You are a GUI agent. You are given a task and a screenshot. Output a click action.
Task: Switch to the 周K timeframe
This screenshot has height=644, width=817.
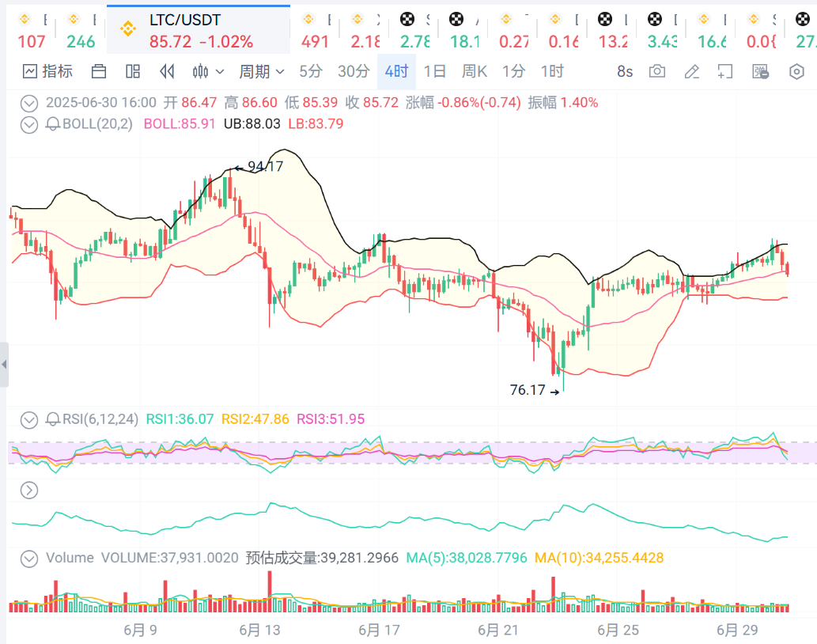pyautogui.click(x=475, y=71)
